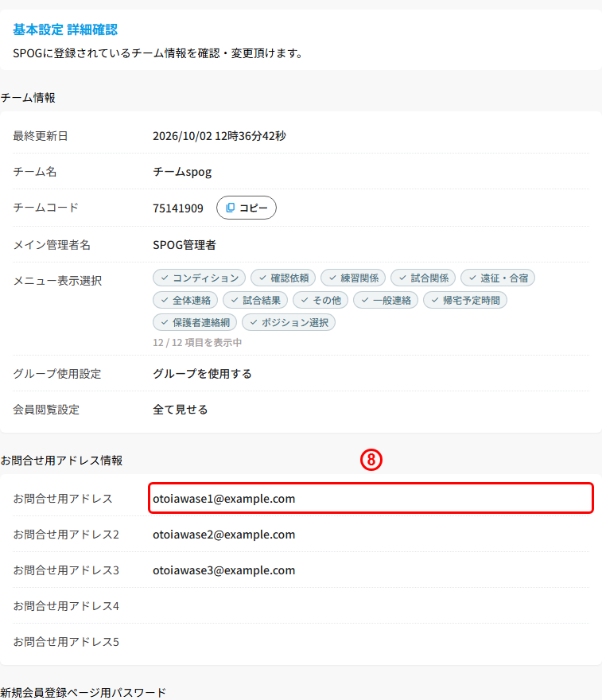Click the お問合せ用アドレス4 row label

[x=66, y=606]
